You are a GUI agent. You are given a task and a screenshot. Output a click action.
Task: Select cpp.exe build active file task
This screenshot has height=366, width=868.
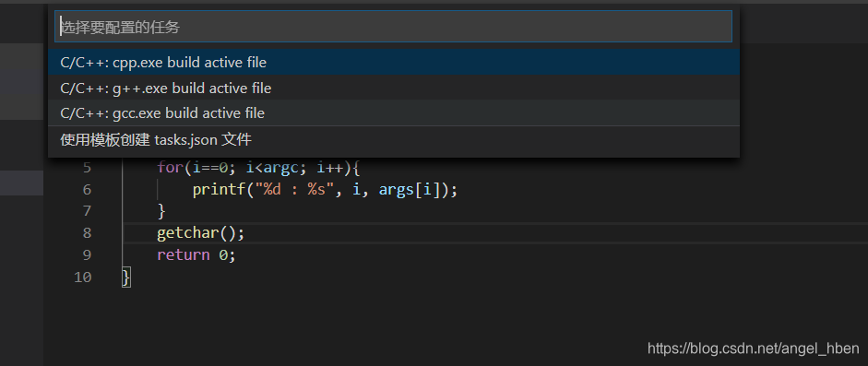pos(394,63)
